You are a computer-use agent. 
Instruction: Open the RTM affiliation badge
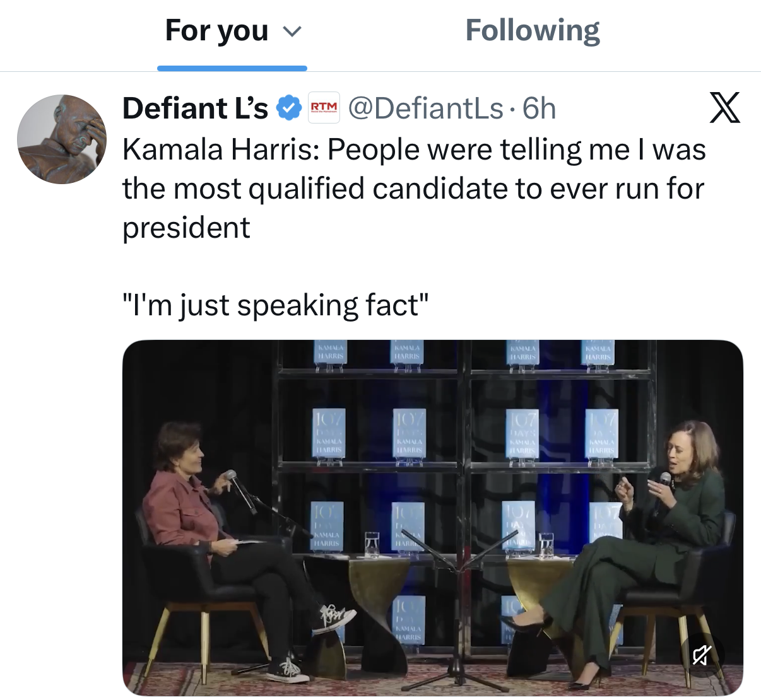[324, 108]
